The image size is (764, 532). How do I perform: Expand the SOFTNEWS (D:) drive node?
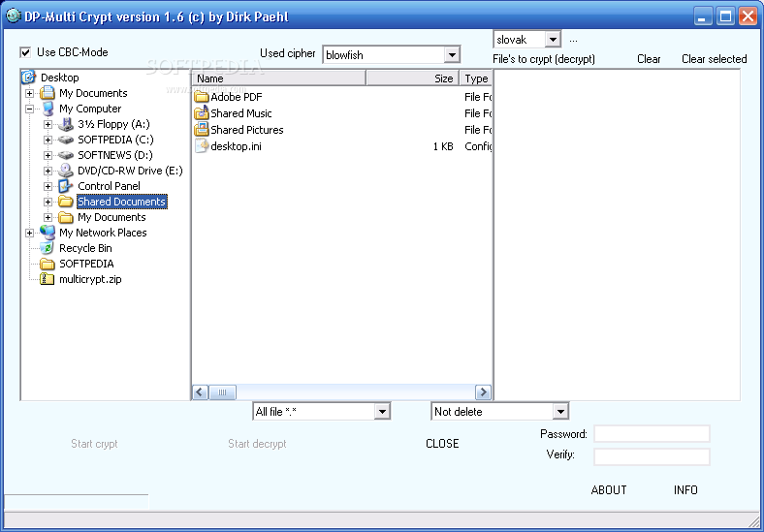[48, 155]
